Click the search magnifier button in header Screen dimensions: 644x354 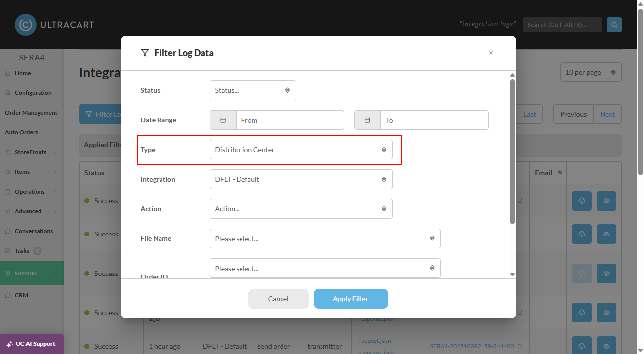coord(614,25)
